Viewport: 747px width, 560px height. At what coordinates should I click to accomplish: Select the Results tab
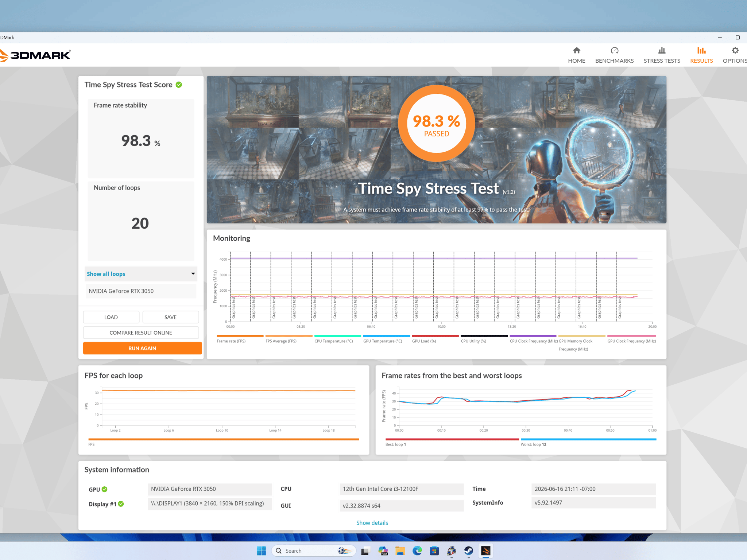pos(701,55)
